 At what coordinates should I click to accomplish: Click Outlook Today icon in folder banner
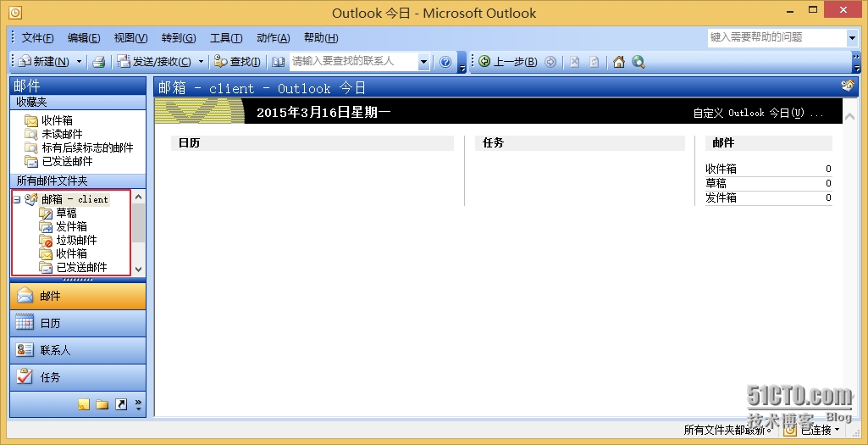[848, 86]
